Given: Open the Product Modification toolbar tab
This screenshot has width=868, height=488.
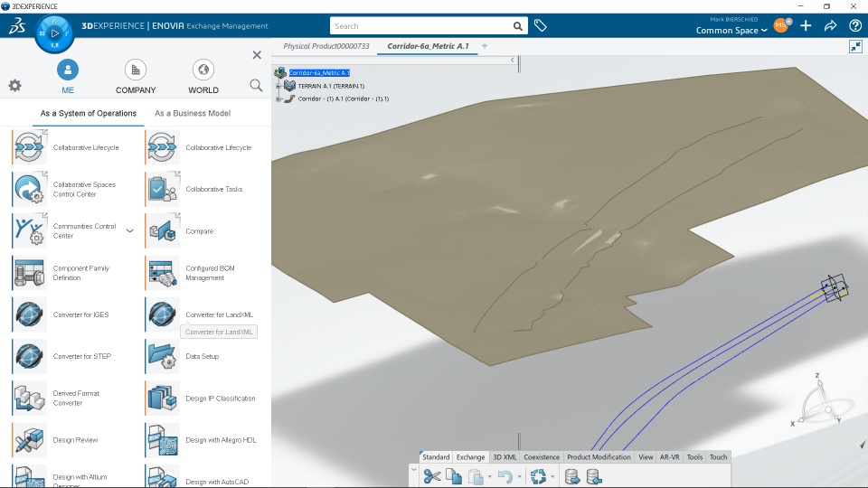Looking at the screenshot, I should pos(599,457).
